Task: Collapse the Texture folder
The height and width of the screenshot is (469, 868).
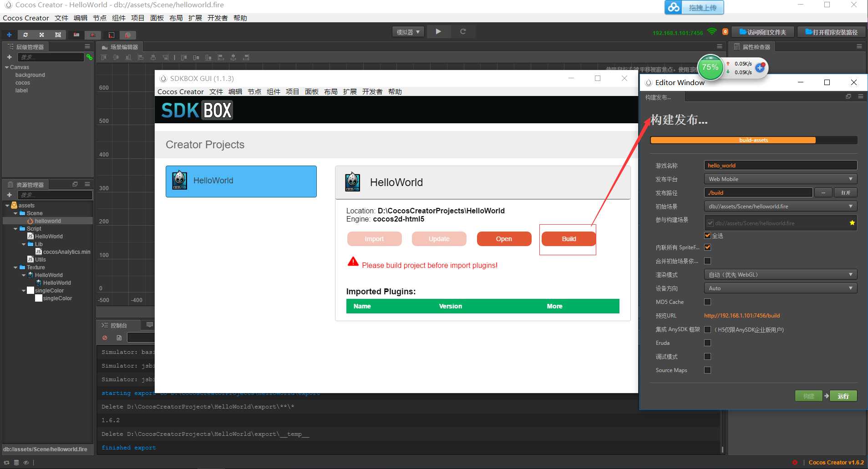Action: 15,267
